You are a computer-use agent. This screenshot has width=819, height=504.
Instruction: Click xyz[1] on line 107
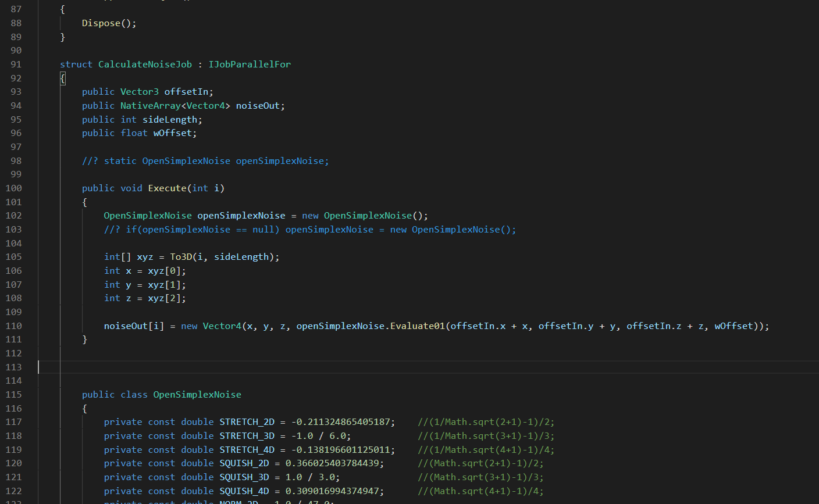tap(165, 285)
